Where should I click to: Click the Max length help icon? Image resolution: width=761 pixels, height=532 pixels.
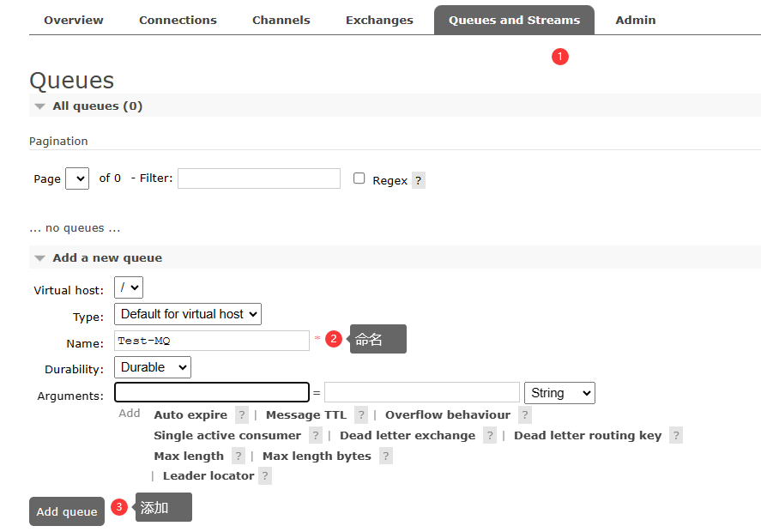tap(239, 456)
